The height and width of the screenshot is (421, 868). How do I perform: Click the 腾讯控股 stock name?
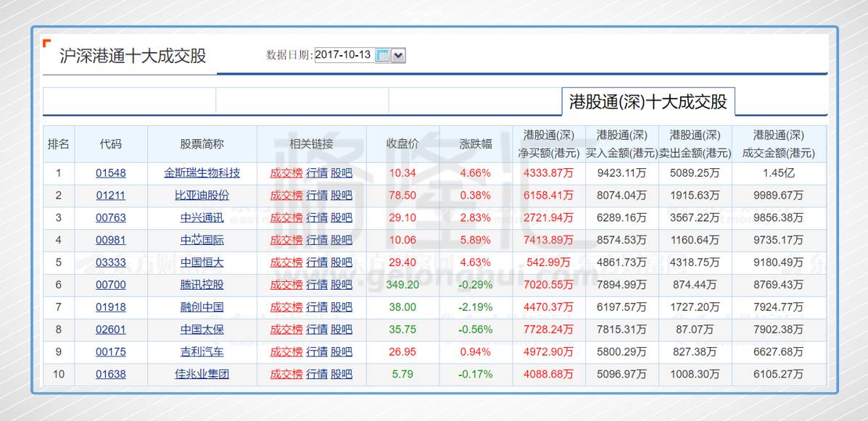(202, 285)
